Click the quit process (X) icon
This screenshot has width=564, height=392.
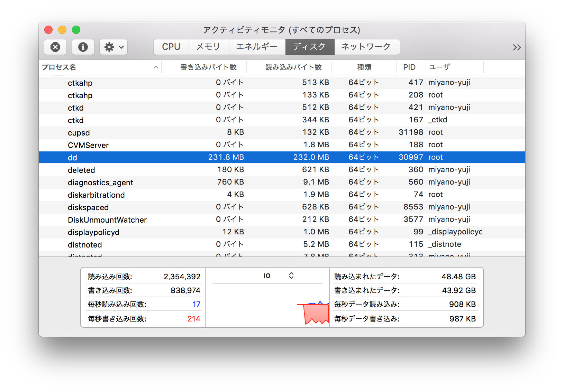(55, 47)
